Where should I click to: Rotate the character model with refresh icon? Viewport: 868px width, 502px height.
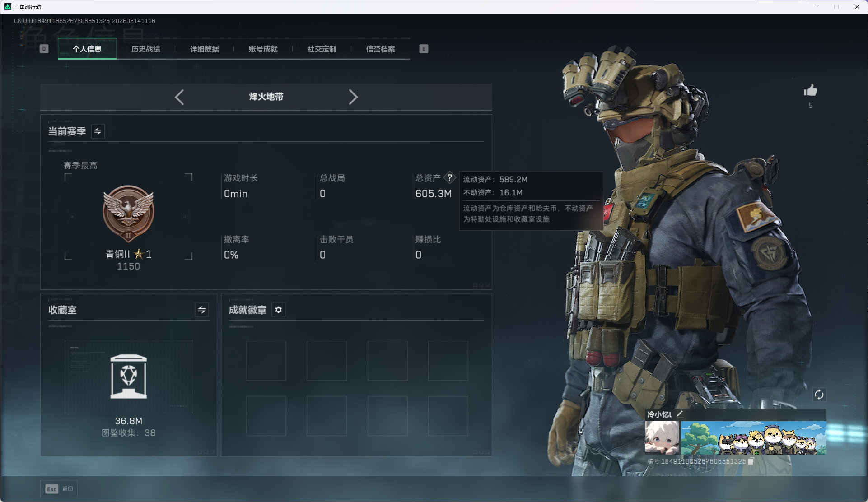pyautogui.click(x=819, y=395)
